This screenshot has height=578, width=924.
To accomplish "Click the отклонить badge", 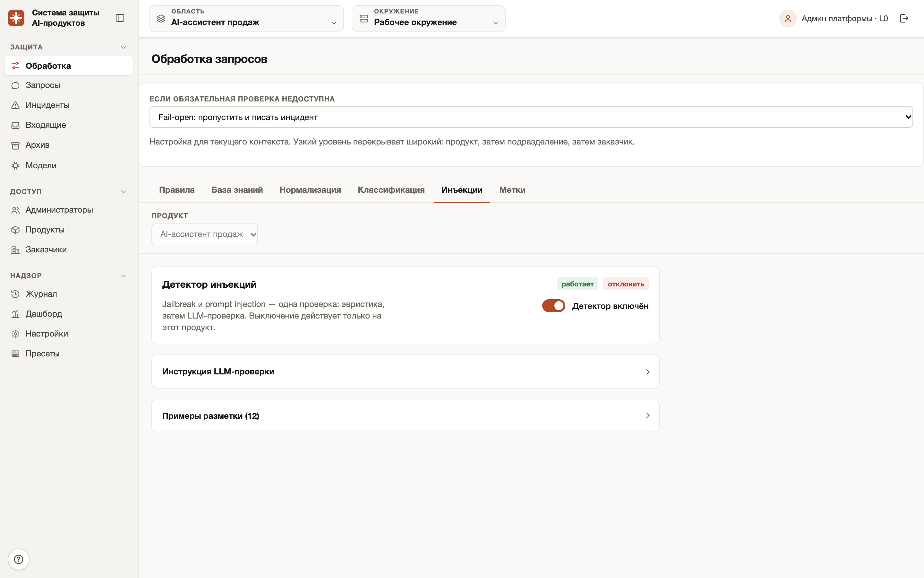I will click(x=626, y=284).
